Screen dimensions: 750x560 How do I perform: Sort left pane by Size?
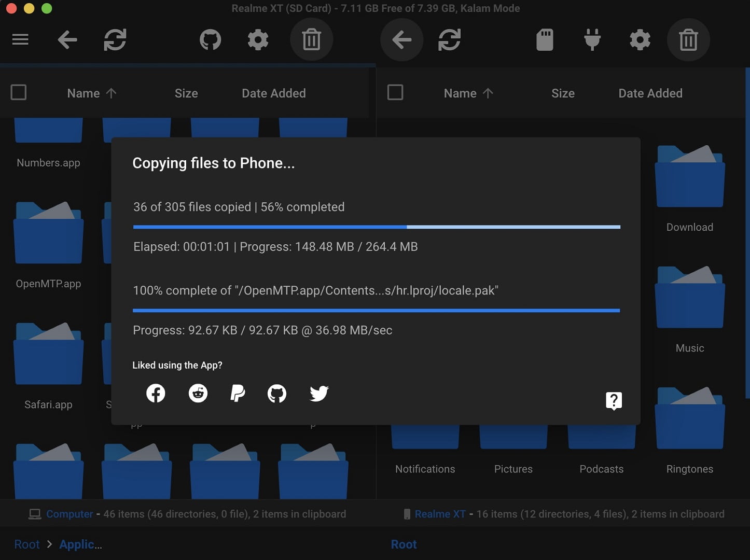tap(186, 93)
